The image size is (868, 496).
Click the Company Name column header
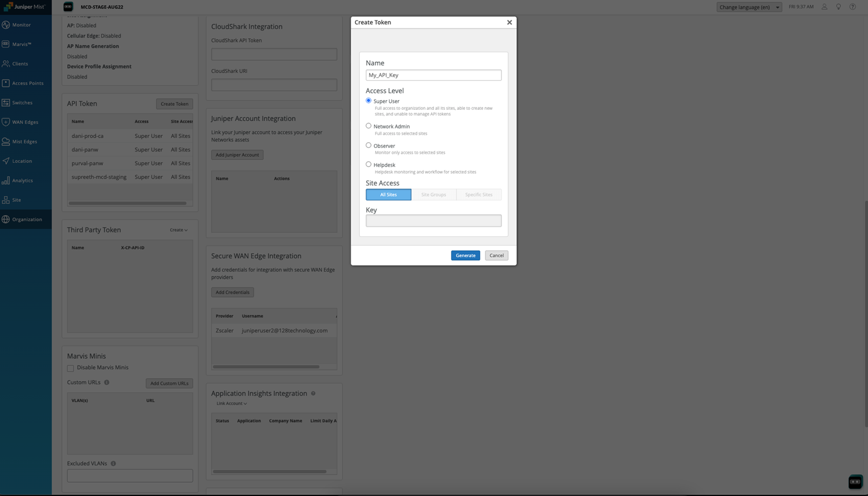coord(285,421)
